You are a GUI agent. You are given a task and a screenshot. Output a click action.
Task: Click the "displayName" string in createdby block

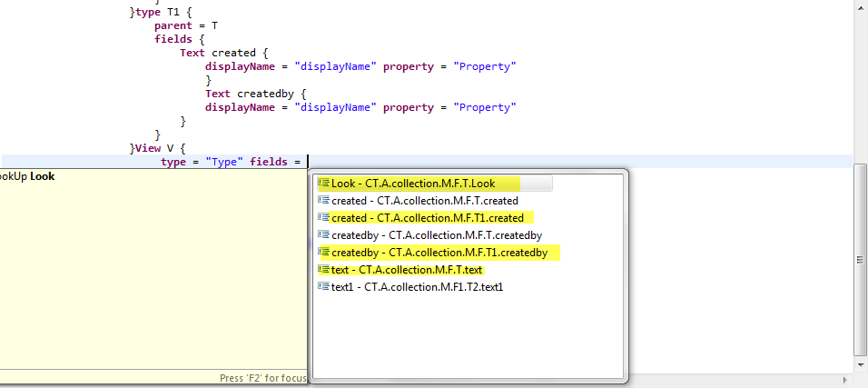[335, 107]
